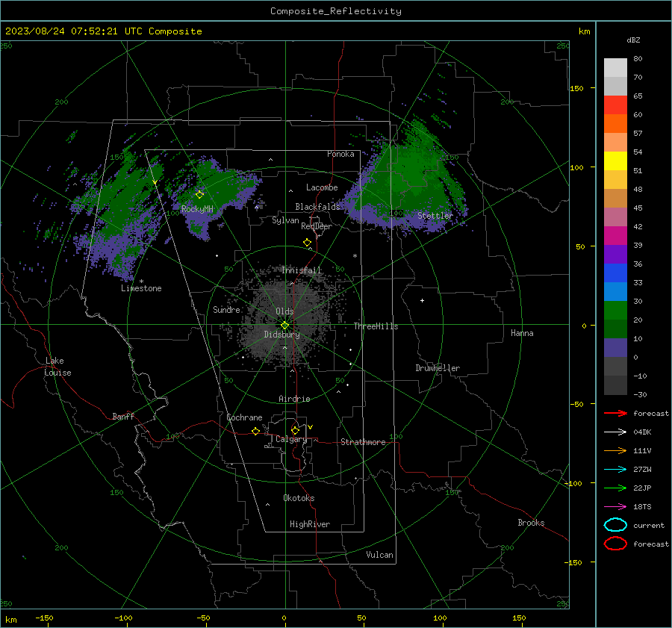672x628 pixels.
Task: Click the yellow diamond marker near RockyMH
Action: tap(199, 195)
